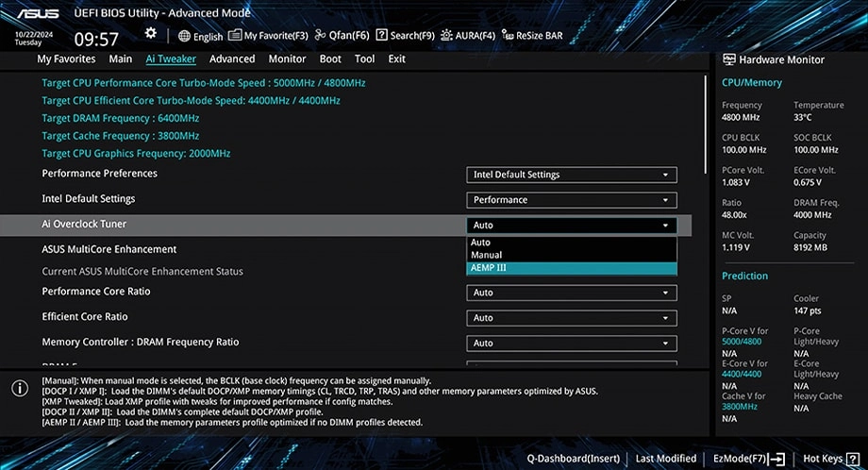Open Q-Dashboard(Insert)

click(x=573, y=459)
